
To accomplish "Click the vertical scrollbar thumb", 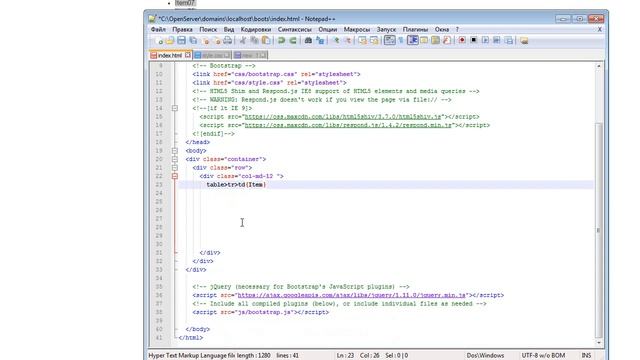I will [x=598, y=230].
